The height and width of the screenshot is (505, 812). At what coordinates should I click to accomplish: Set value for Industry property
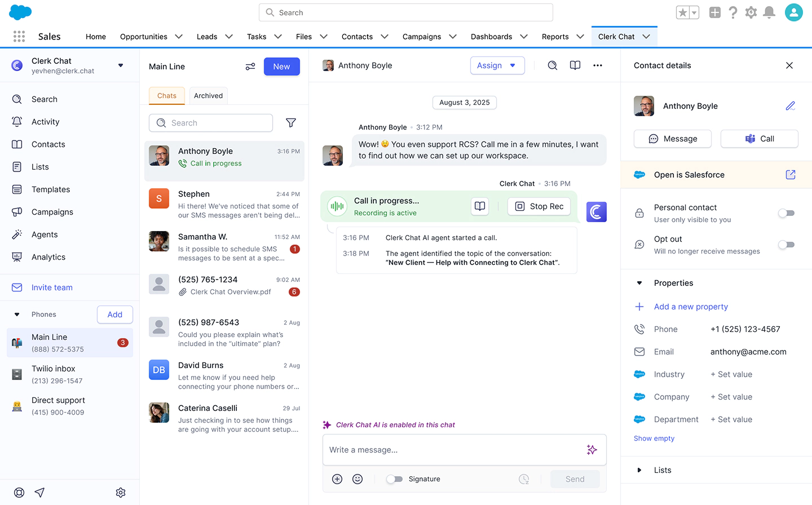coord(731,374)
